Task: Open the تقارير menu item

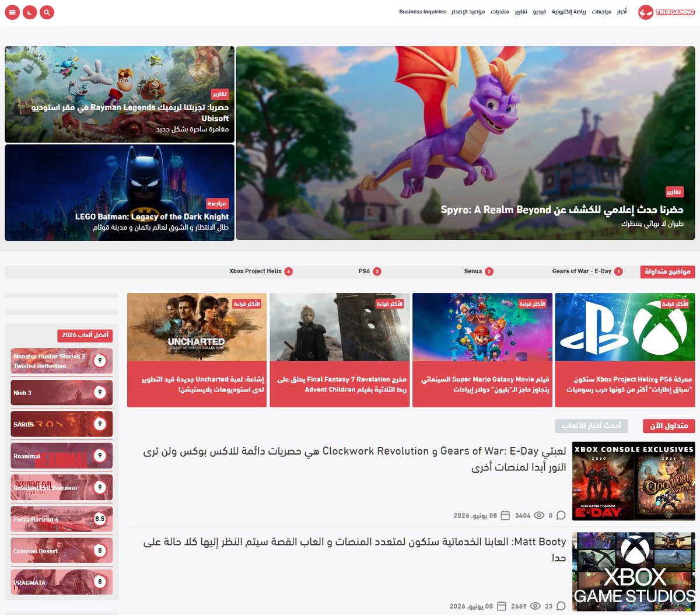Action: (x=521, y=12)
